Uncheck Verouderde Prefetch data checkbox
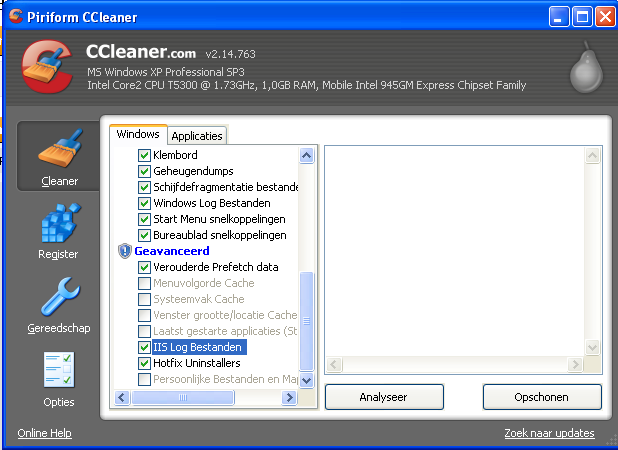Image resolution: width=618 pixels, height=450 pixels. click(144, 267)
